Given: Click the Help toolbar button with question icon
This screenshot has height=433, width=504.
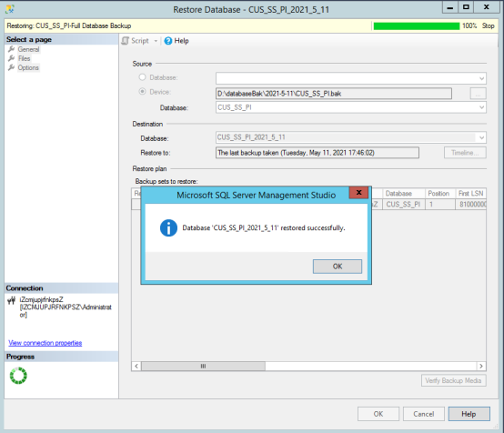Looking at the screenshot, I should pos(176,41).
